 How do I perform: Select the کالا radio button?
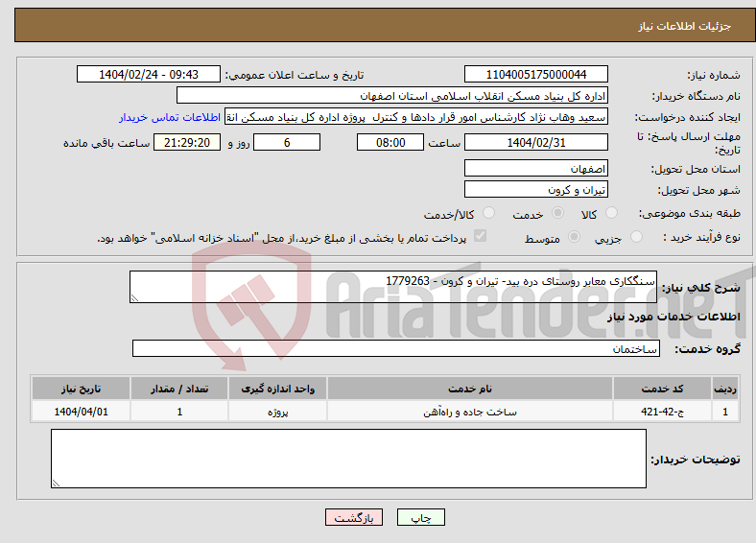coord(611,213)
